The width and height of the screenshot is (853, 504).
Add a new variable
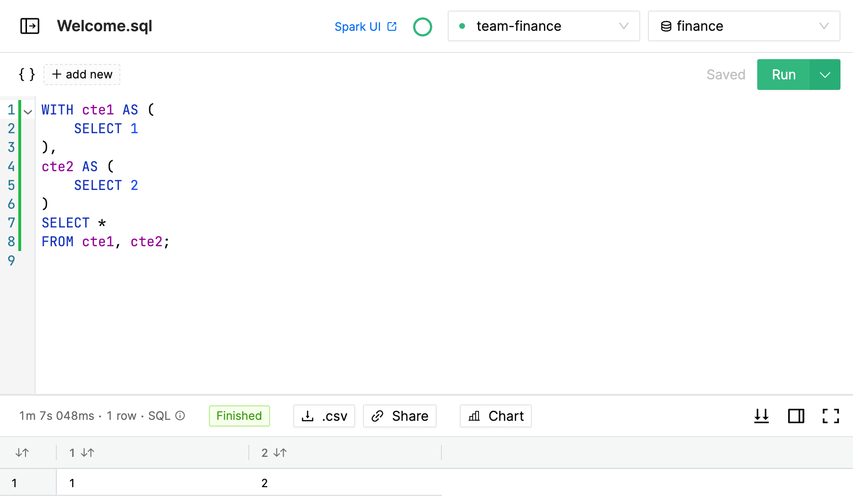click(82, 75)
